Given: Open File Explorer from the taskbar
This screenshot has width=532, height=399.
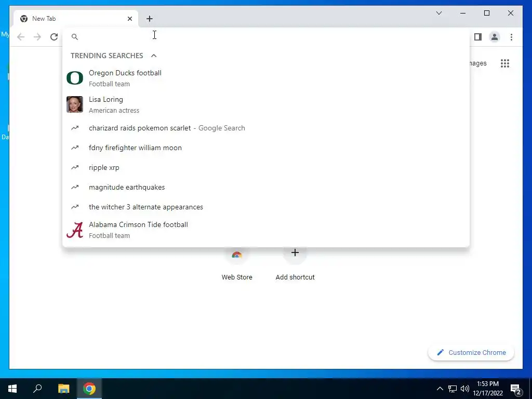Looking at the screenshot, I should tap(63, 389).
